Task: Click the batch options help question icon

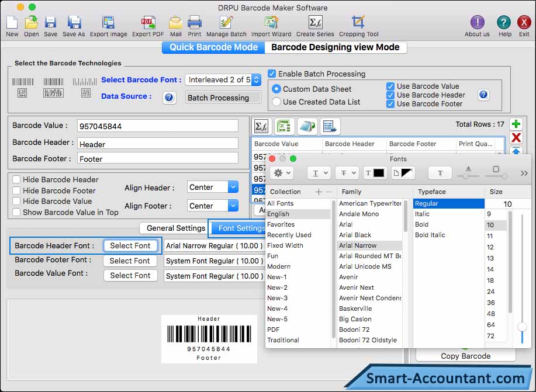Action: [483, 95]
